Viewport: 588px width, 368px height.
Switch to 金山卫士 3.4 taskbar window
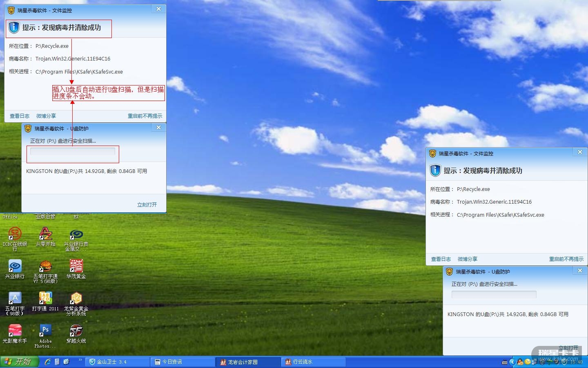click(x=118, y=362)
